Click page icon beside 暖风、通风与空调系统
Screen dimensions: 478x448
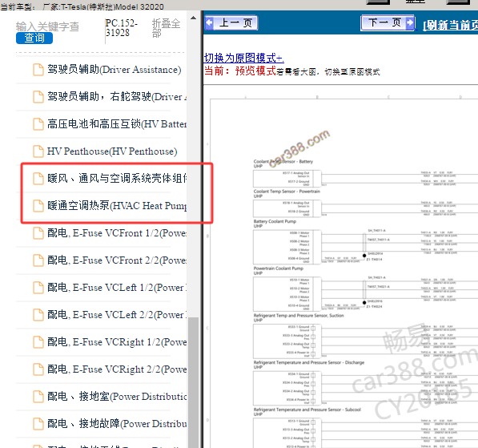point(38,179)
